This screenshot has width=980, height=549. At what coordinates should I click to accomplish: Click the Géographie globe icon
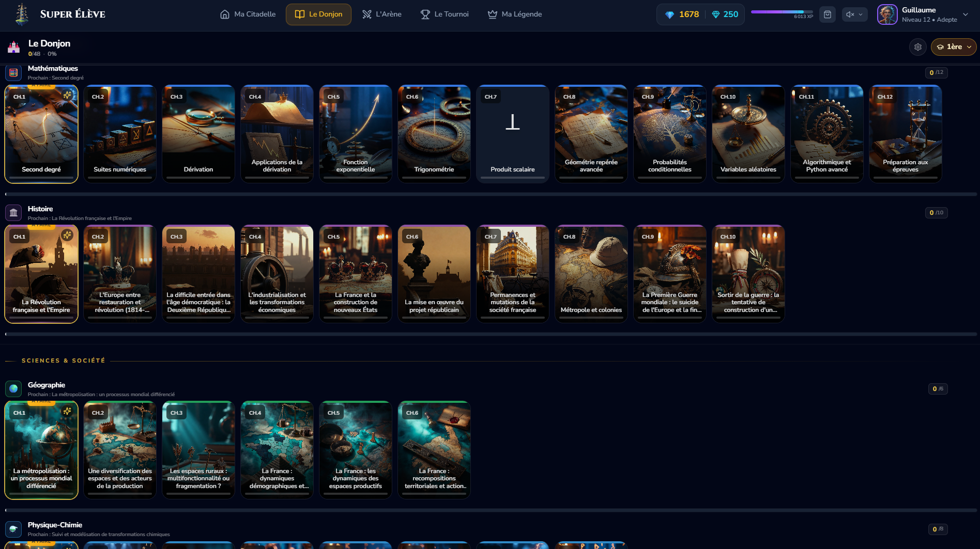point(13,389)
